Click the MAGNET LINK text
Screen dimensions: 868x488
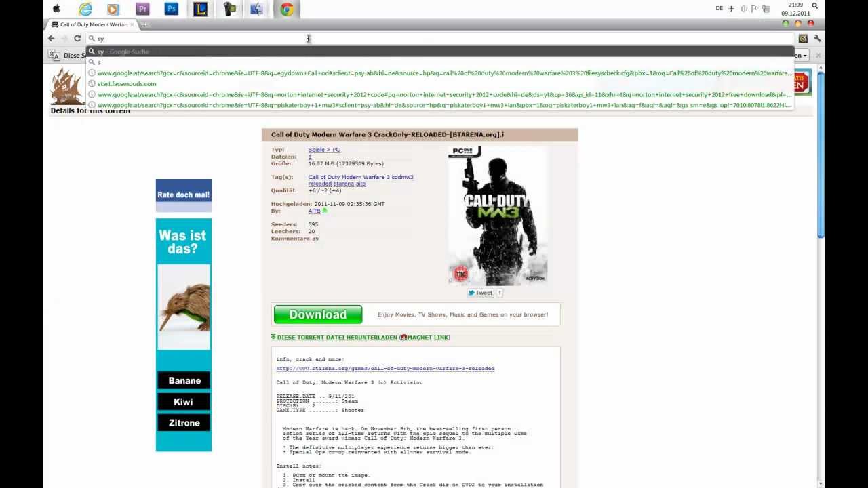pos(428,337)
